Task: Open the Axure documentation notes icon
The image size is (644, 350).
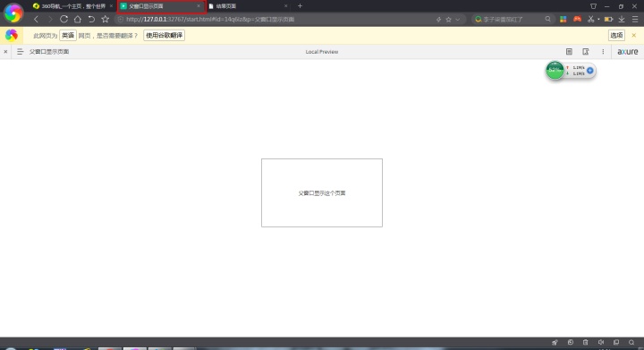Action: (x=569, y=52)
